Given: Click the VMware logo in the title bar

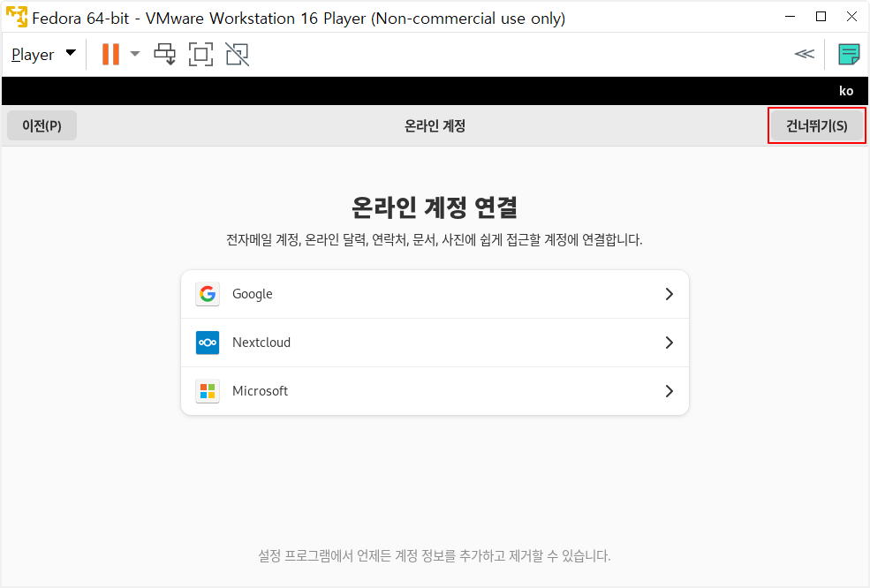Looking at the screenshot, I should [x=17, y=17].
